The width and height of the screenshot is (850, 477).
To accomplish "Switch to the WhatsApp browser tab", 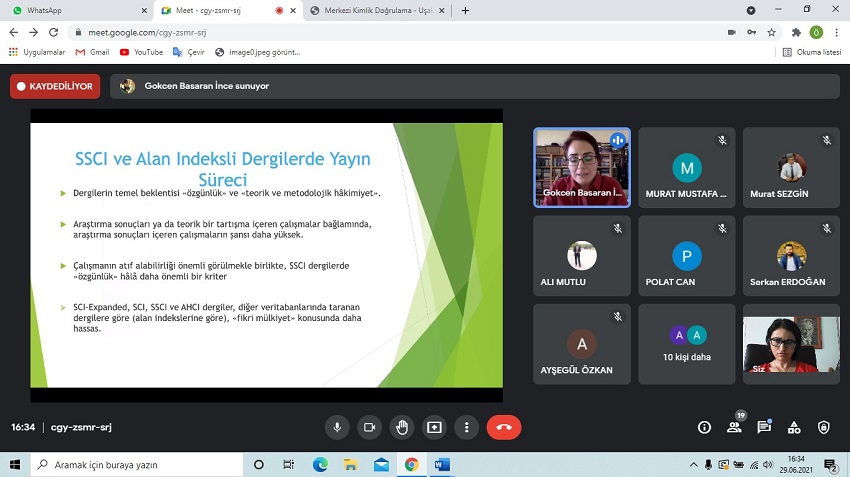I will [70, 10].
